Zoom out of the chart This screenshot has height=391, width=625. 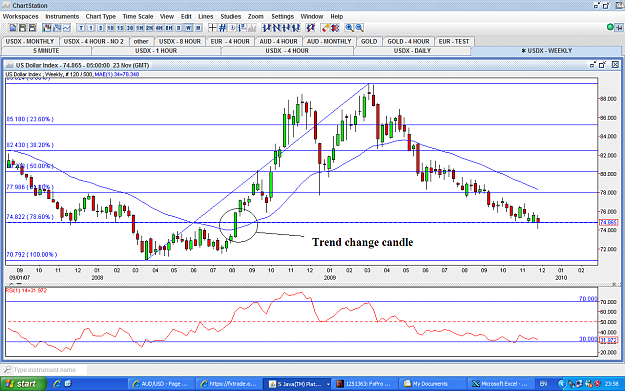click(x=360, y=28)
